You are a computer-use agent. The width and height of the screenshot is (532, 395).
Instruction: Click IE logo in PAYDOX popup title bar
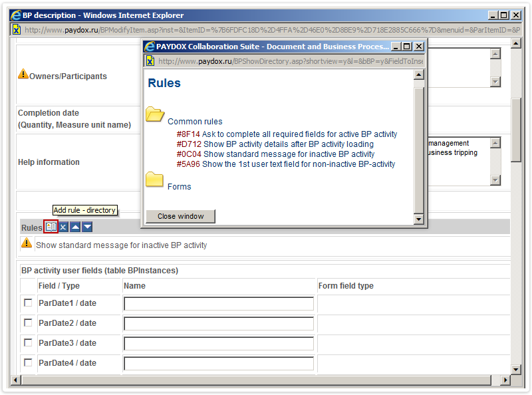(x=149, y=47)
